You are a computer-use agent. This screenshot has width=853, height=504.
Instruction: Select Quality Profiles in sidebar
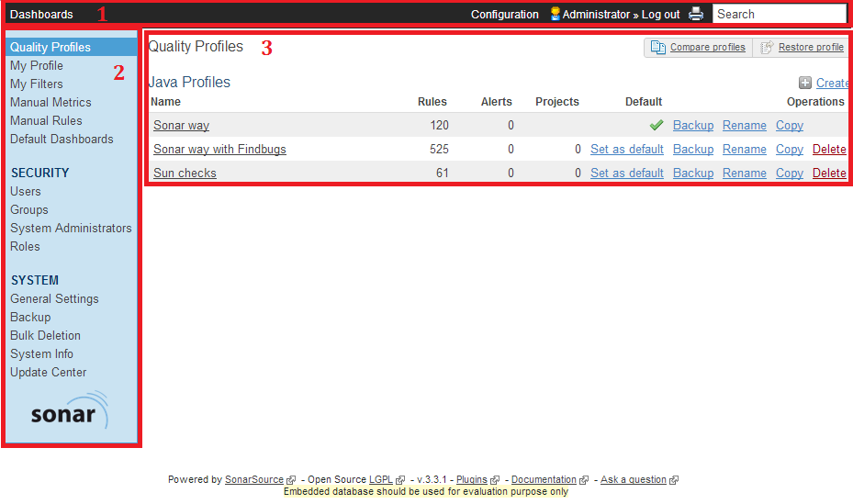click(72, 48)
